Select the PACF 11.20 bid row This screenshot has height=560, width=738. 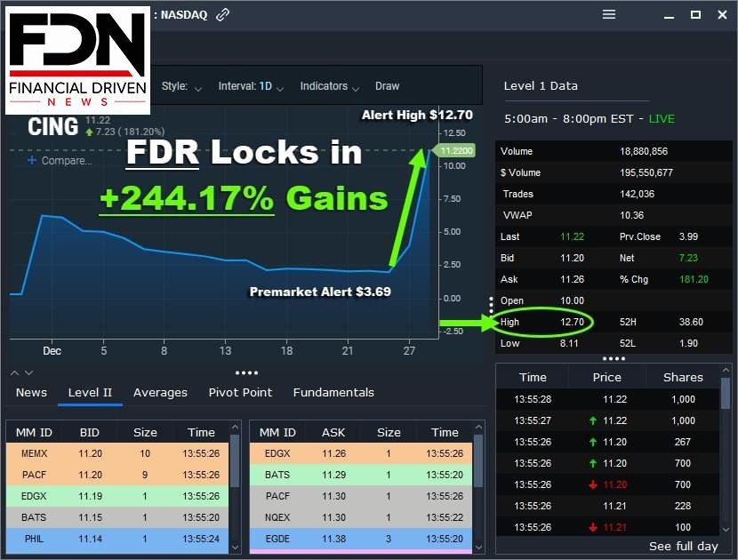click(x=117, y=475)
